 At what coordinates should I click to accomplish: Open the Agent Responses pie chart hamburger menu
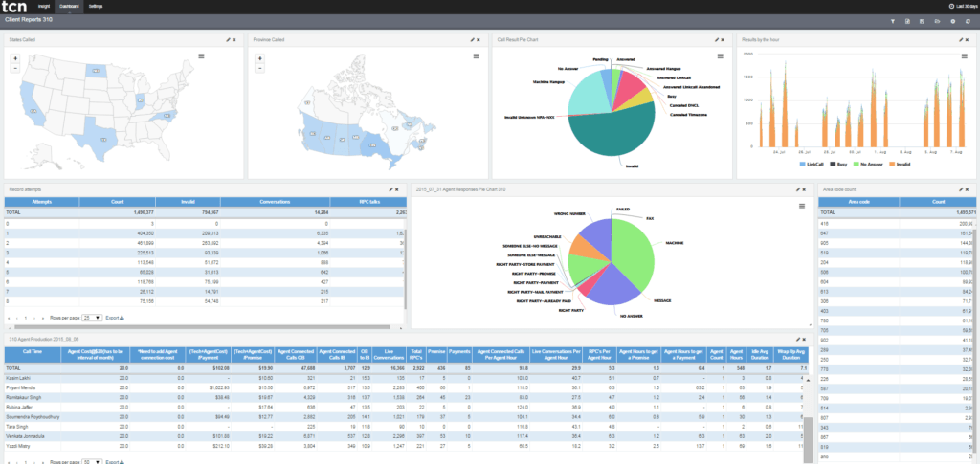click(802, 206)
